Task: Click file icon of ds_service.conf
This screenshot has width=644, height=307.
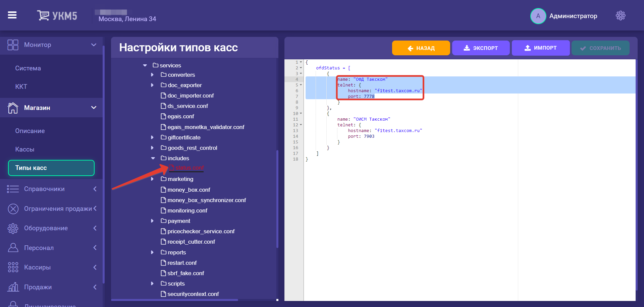Action: tap(163, 106)
